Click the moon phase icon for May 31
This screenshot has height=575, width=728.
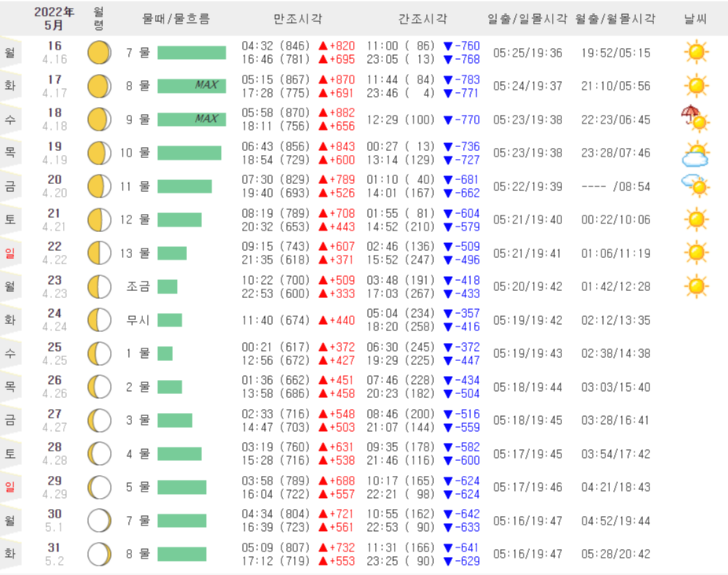pos(99,554)
